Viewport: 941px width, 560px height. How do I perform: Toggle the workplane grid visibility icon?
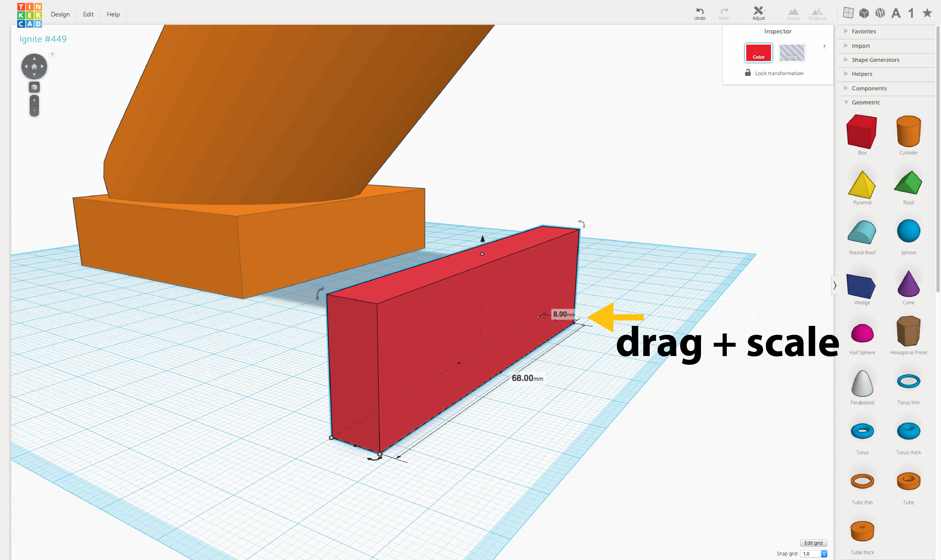[x=849, y=12]
